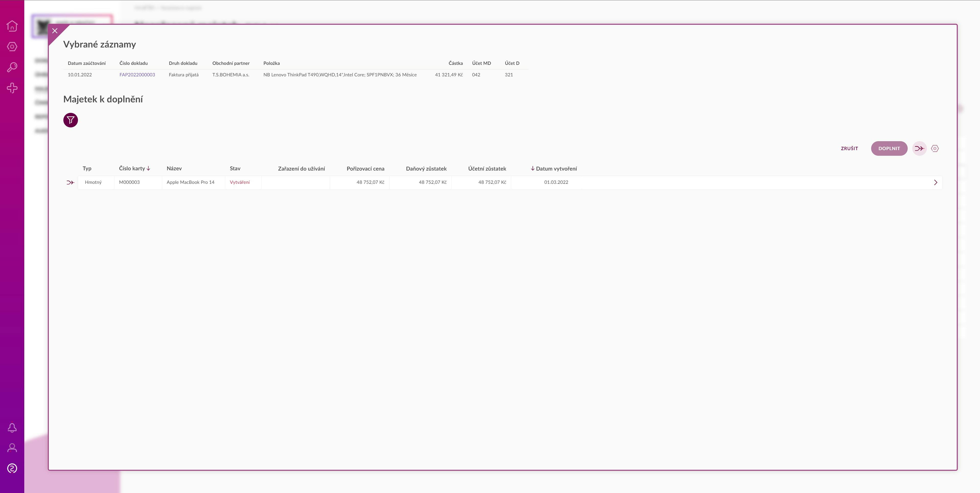Sort by Datum vytvoření column
This screenshot has height=493, width=980.
pos(554,169)
